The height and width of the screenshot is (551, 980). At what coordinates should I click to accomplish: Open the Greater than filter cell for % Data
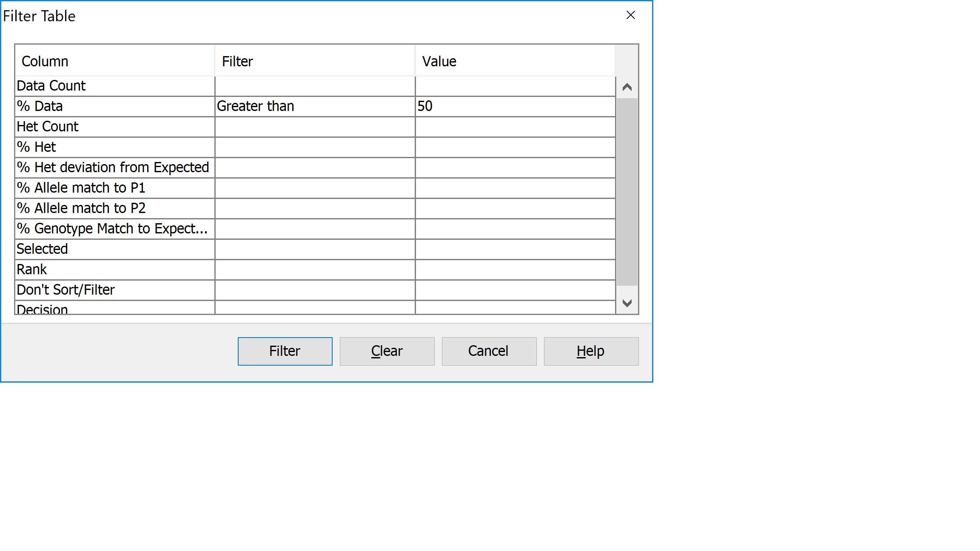click(315, 106)
